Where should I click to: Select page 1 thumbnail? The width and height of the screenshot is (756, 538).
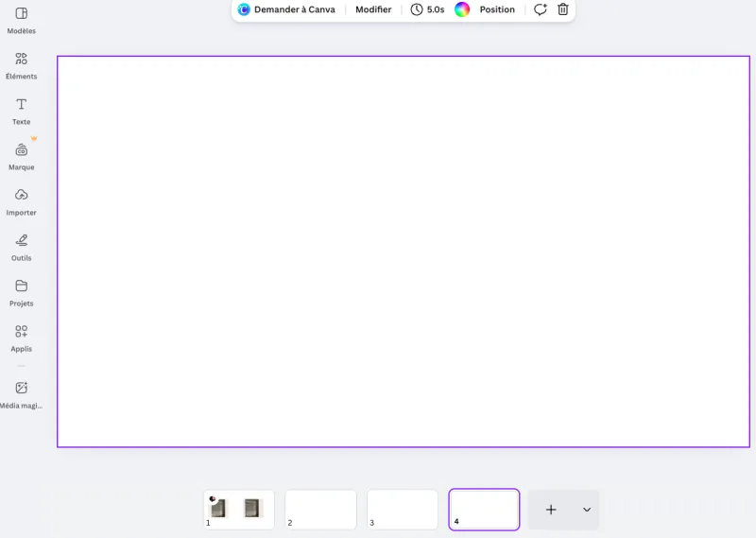click(x=239, y=510)
